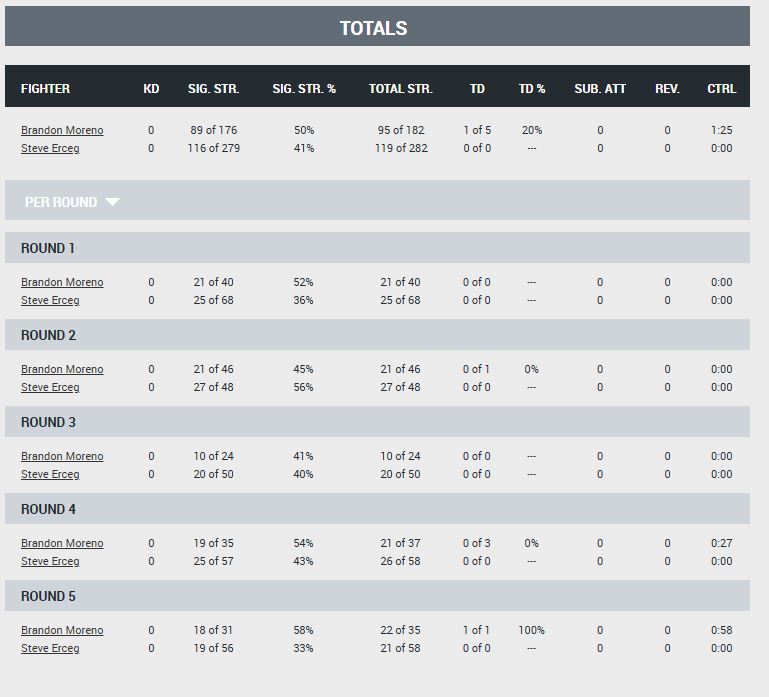Select Steve Erceg under Round 1
The height and width of the screenshot is (697, 769).
tap(50, 300)
